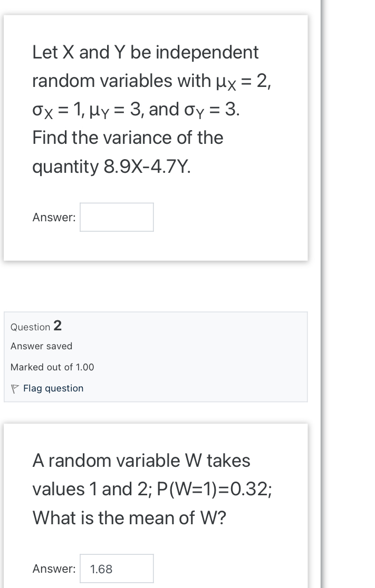Click the Marked out of 1.00 section
Image resolution: width=375 pixels, height=588 pixels.
point(52,367)
